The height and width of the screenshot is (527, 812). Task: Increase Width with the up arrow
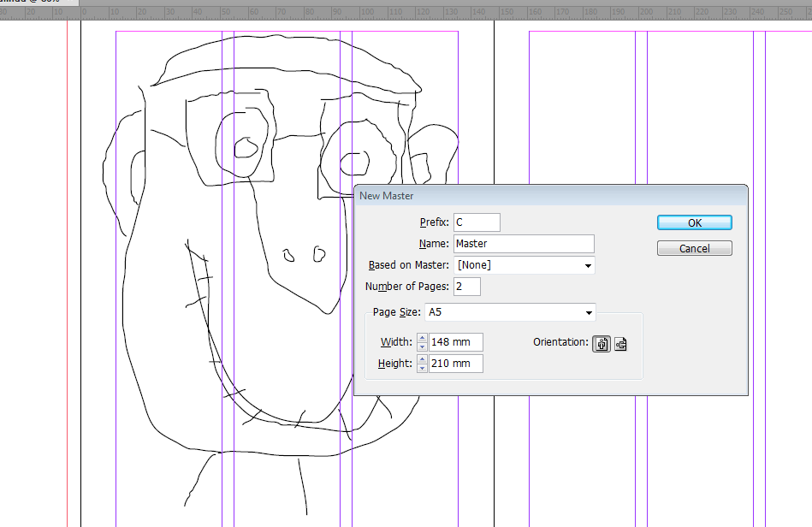point(422,338)
